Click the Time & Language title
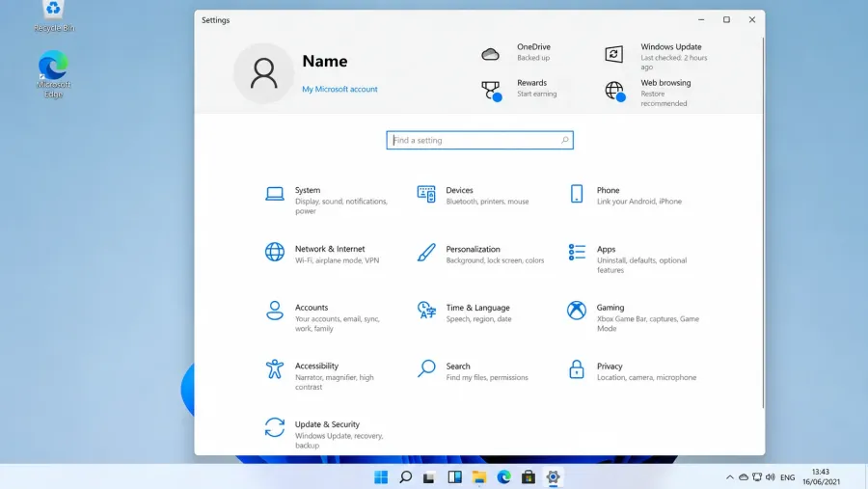 [x=477, y=308]
